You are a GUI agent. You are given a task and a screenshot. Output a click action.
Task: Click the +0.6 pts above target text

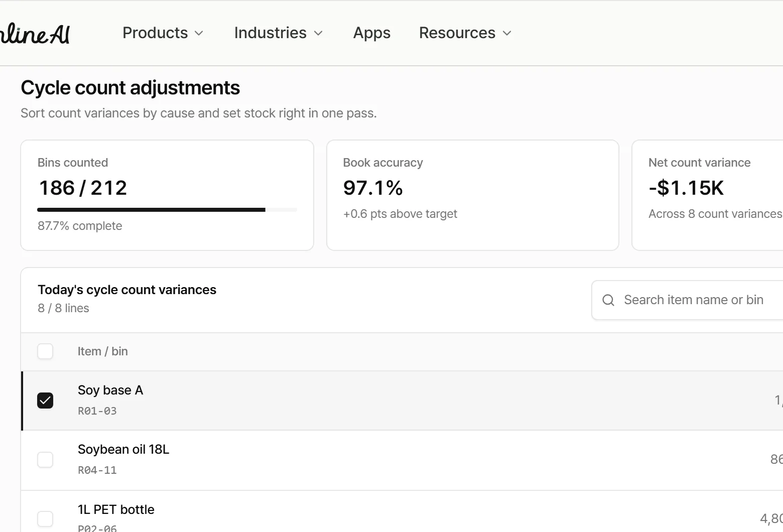[x=400, y=214]
